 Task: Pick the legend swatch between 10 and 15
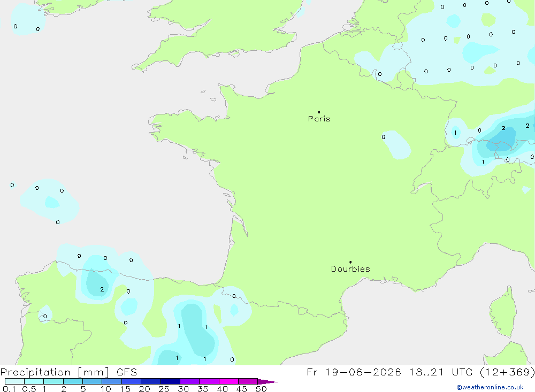point(112,381)
